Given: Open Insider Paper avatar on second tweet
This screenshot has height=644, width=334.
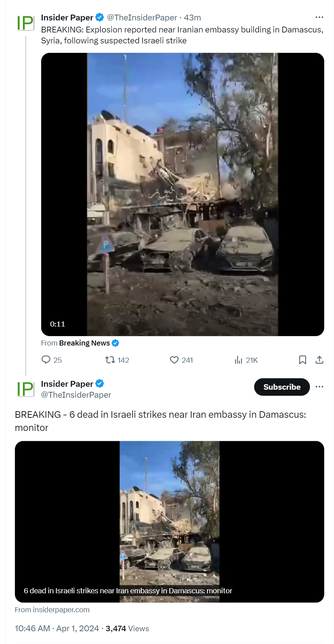Looking at the screenshot, I should (x=26, y=389).
